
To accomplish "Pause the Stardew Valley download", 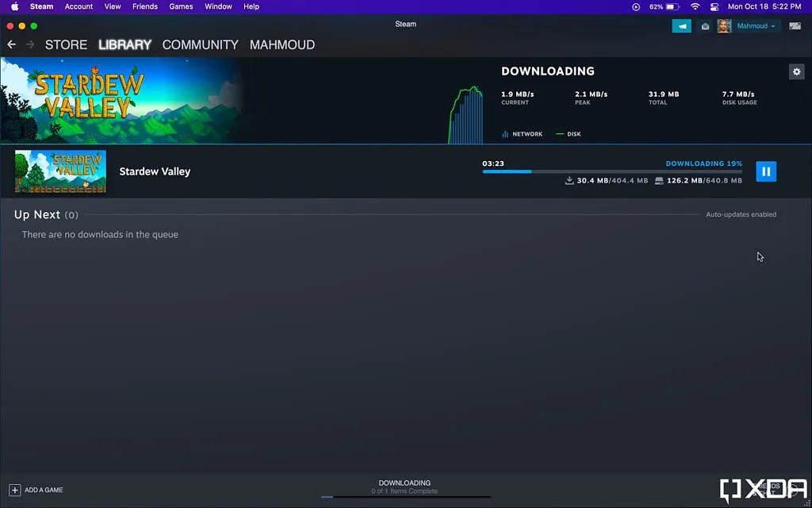I will [766, 171].
